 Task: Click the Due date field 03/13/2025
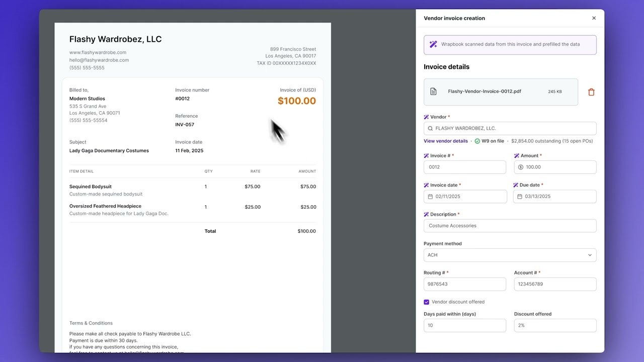tap(555, 197)
